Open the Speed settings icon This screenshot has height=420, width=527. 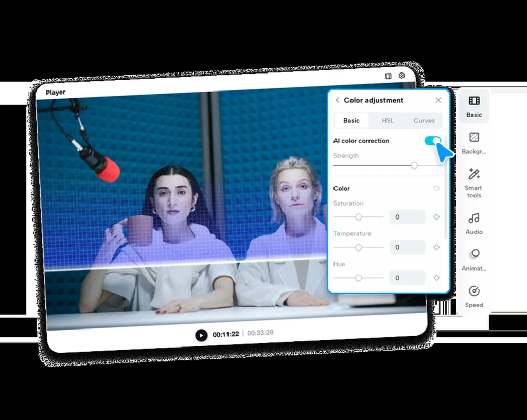473,297
